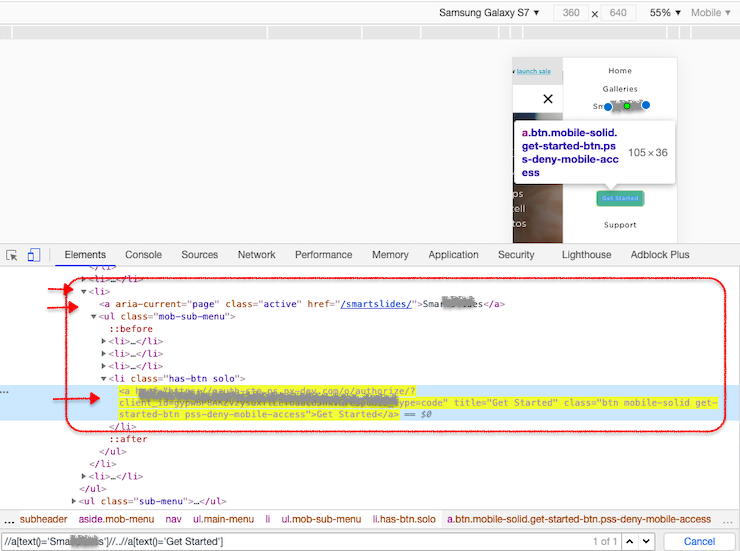Screen dimensions: 740x551
Task: Go to next search result arrow
Action: 646,541
